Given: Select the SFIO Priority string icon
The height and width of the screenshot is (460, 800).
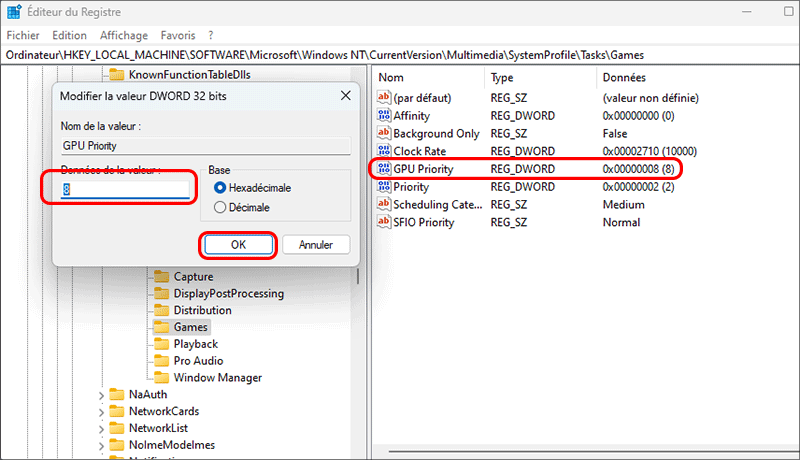Looking at the screenshot, I should click(384, 222).
